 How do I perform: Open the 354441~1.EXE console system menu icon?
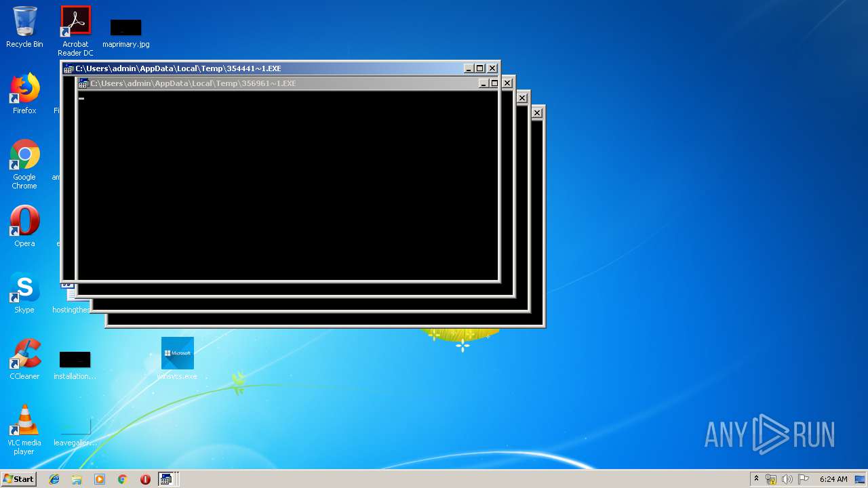click(68, 68)
